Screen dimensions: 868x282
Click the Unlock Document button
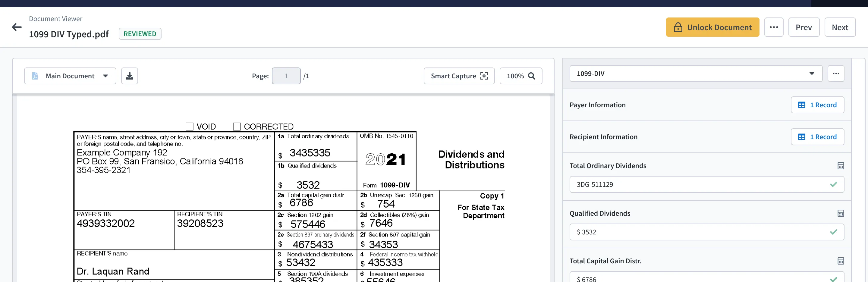[712, 27]
